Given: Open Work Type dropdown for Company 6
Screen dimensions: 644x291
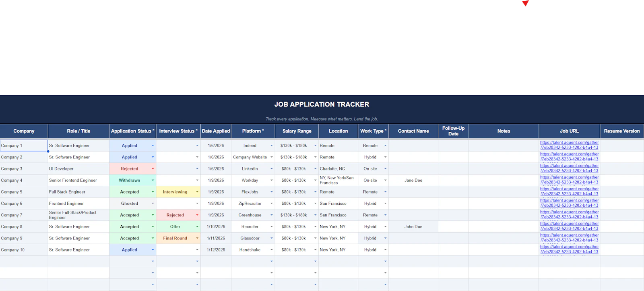Looking at the screenshot, I should (x=385, y=204).
